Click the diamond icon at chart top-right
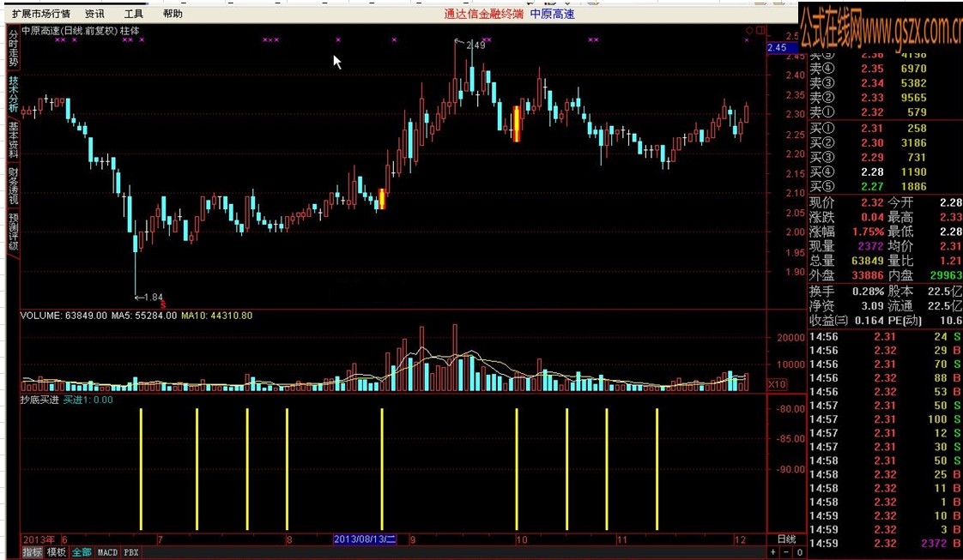This screenshot has width=963, height=560. (750, 30)
